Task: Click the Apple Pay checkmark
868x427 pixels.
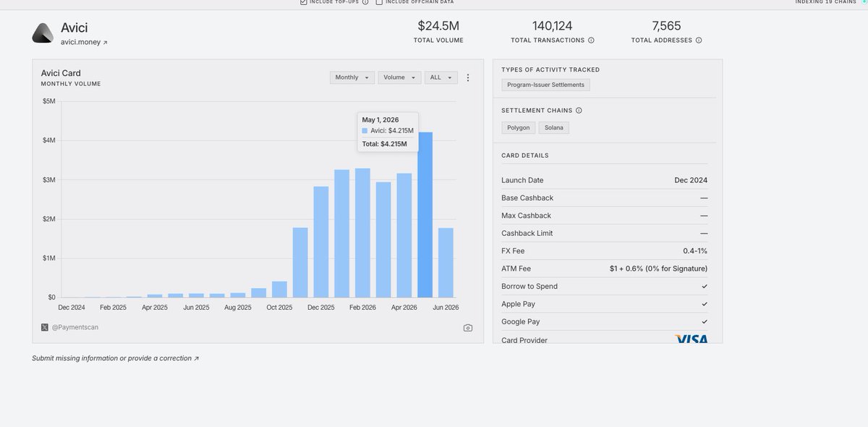Action: [x=705, y=304]
